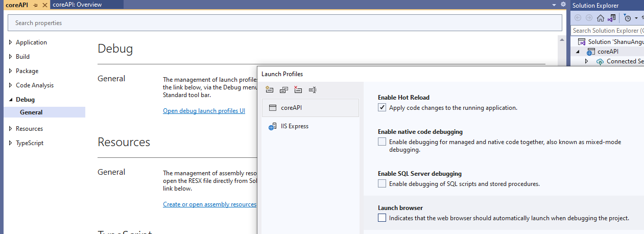Rename the selected launch profile
Screen dimensions: 644x234
coord(313,90)
